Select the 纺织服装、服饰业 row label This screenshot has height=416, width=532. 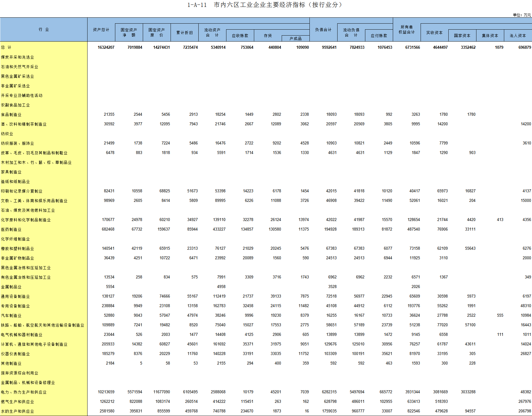click(x=17, y=143)
